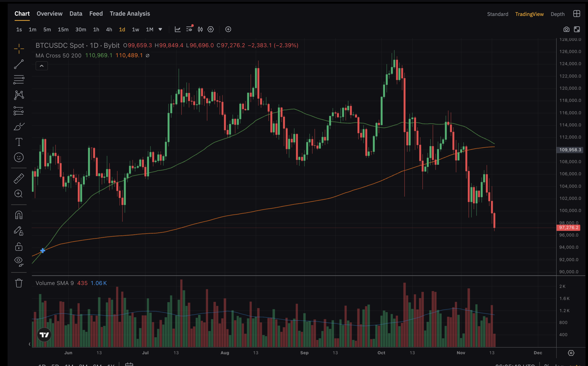The image size is (588, 366).
Task: Select the Fibonacci retracement tool
Action: (x=19, y=80)
